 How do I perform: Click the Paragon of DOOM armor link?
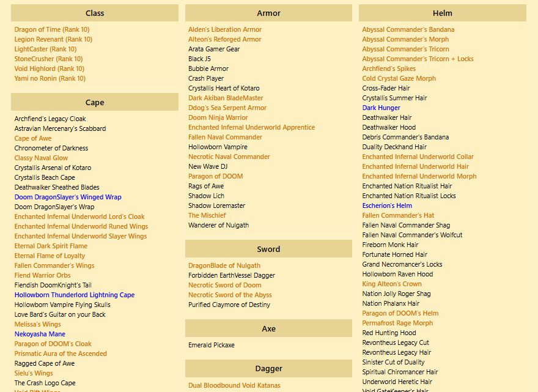(x=215, y=176)
